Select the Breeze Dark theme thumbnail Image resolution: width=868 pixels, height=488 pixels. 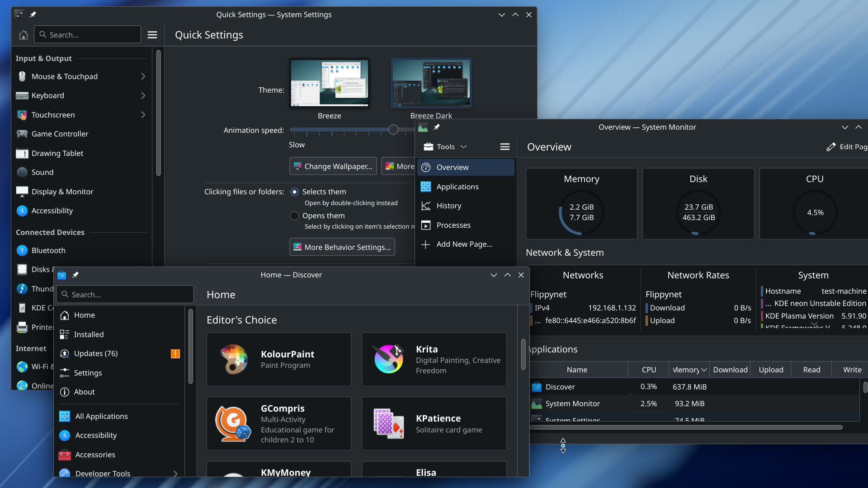(431, 84)
